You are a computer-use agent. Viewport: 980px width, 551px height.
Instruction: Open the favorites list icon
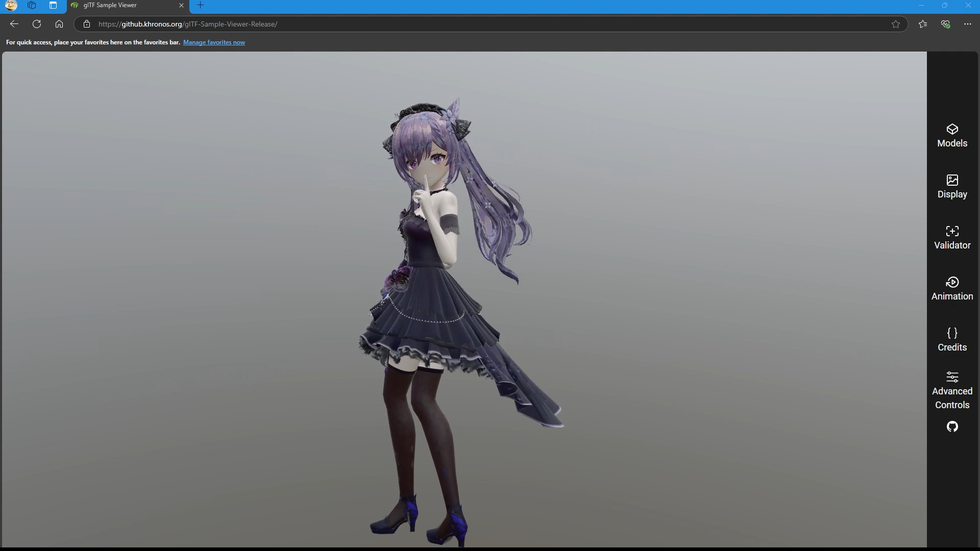point(922,24)
